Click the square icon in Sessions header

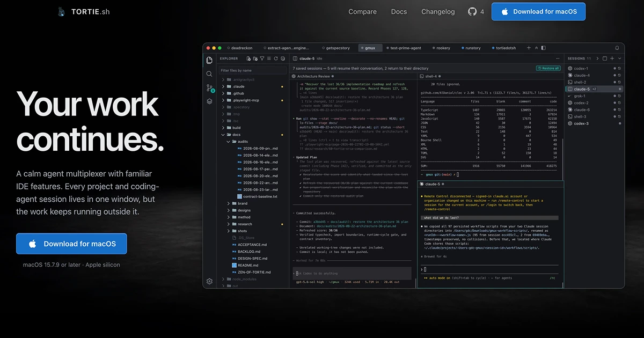pos(605,58)
